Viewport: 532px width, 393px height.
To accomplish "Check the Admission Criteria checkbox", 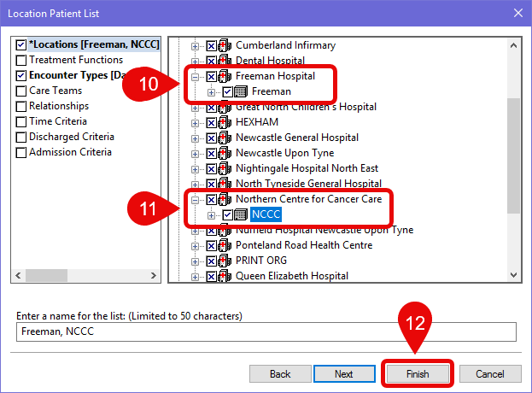I will click(21, 152).
